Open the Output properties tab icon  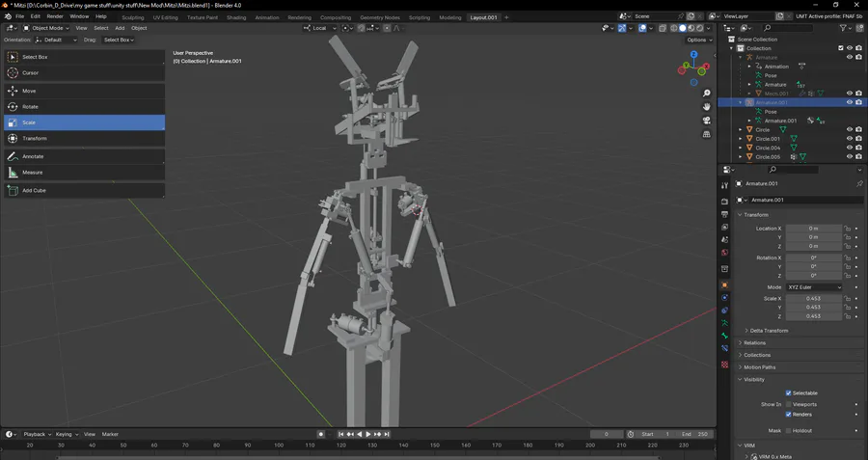click(724, 214)
